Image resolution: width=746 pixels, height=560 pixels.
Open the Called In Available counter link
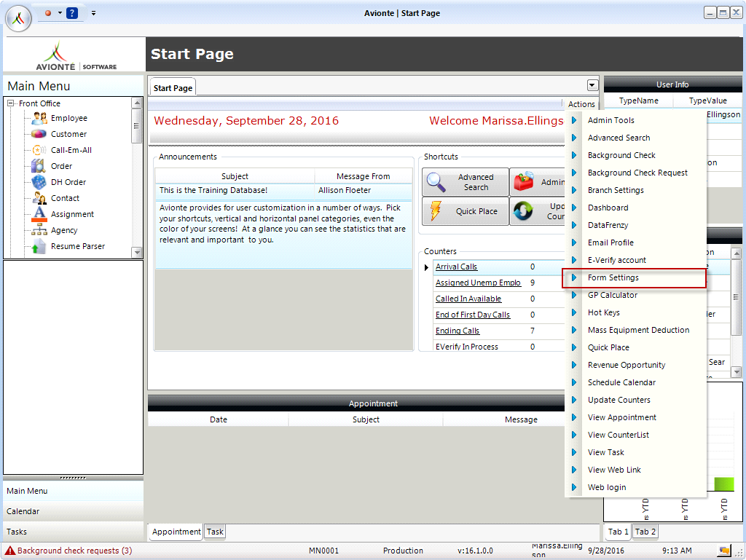point(468,299)
